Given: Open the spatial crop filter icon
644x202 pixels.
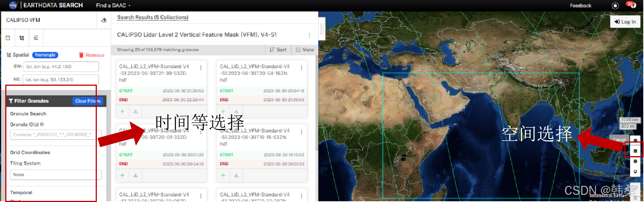Looking at the screenshot, I should click(x=22, y=38).
